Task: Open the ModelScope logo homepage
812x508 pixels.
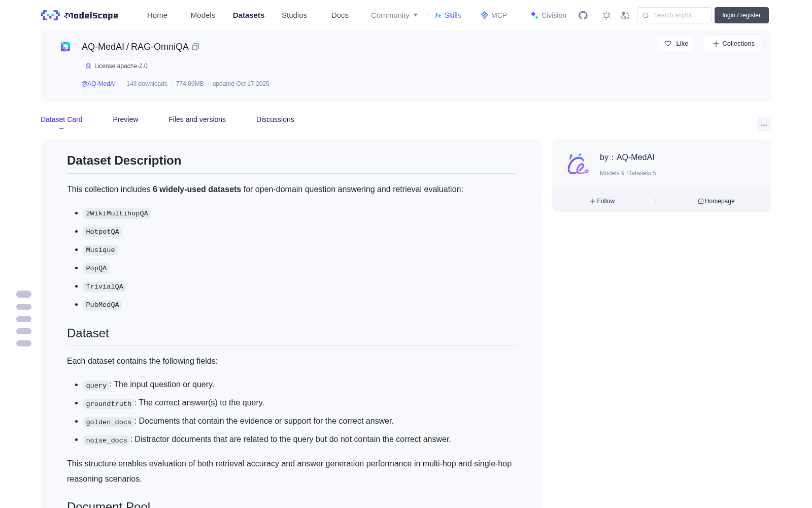Action: 80,15
